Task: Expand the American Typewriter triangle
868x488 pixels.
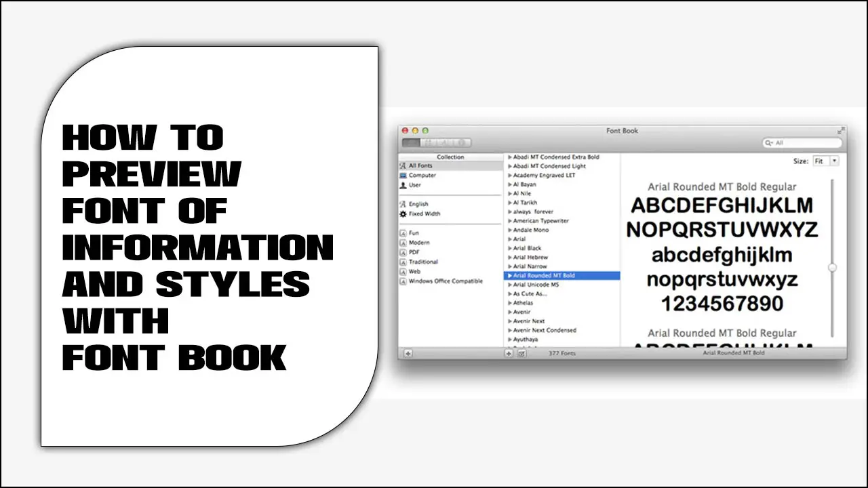Action: [510, 221]
